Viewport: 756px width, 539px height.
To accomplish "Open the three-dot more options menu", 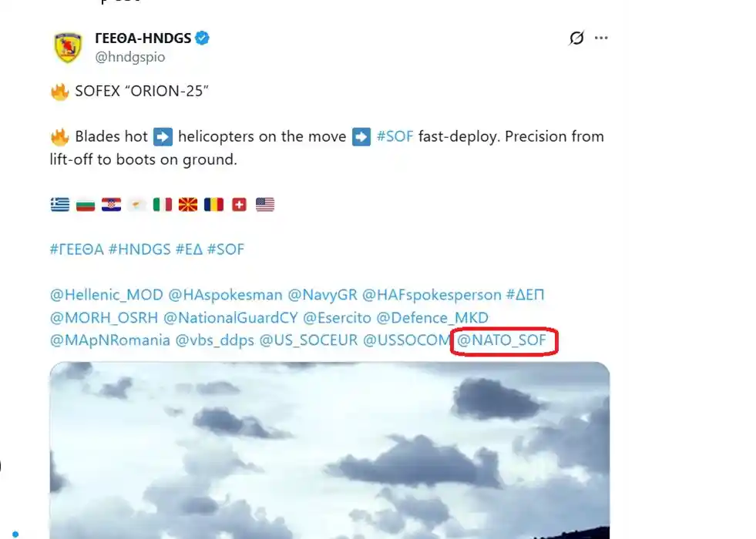I will point(601,38).
